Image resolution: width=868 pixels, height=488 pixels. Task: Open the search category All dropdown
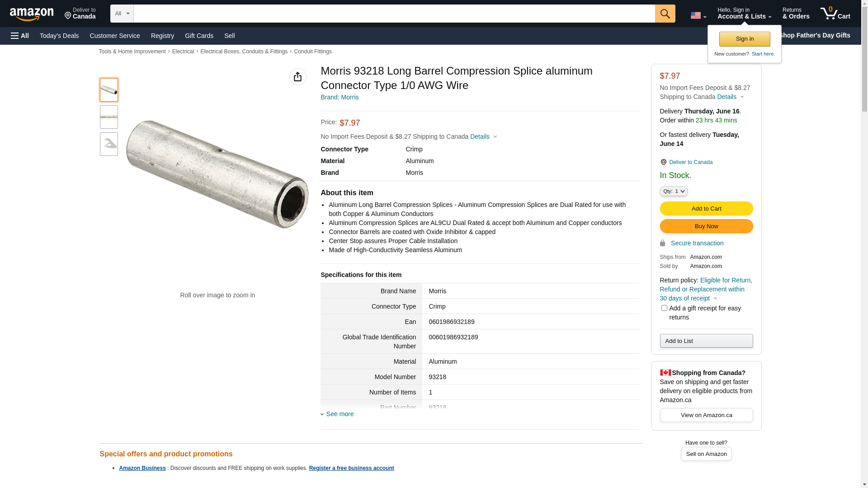click(x=122, y=14)
